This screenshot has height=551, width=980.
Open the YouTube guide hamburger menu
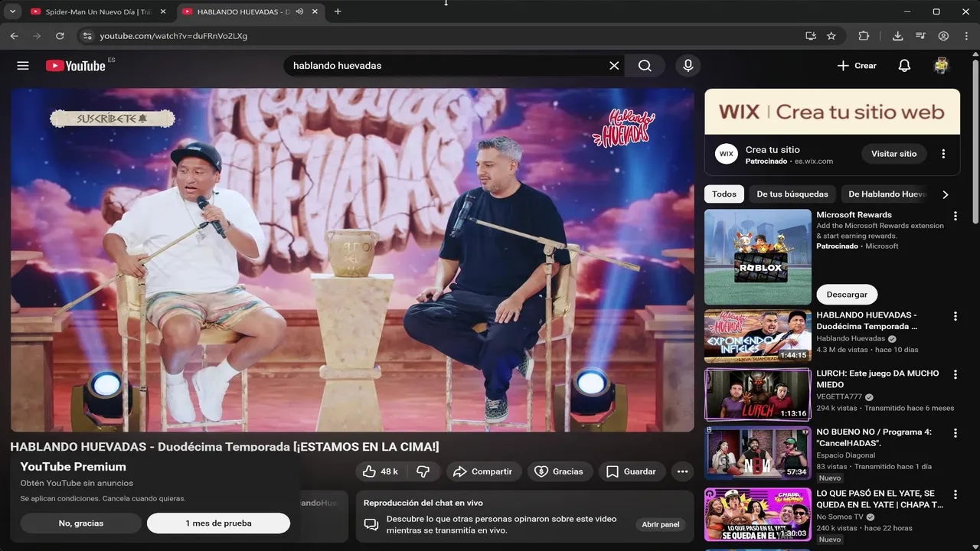(x=23, y=66)
